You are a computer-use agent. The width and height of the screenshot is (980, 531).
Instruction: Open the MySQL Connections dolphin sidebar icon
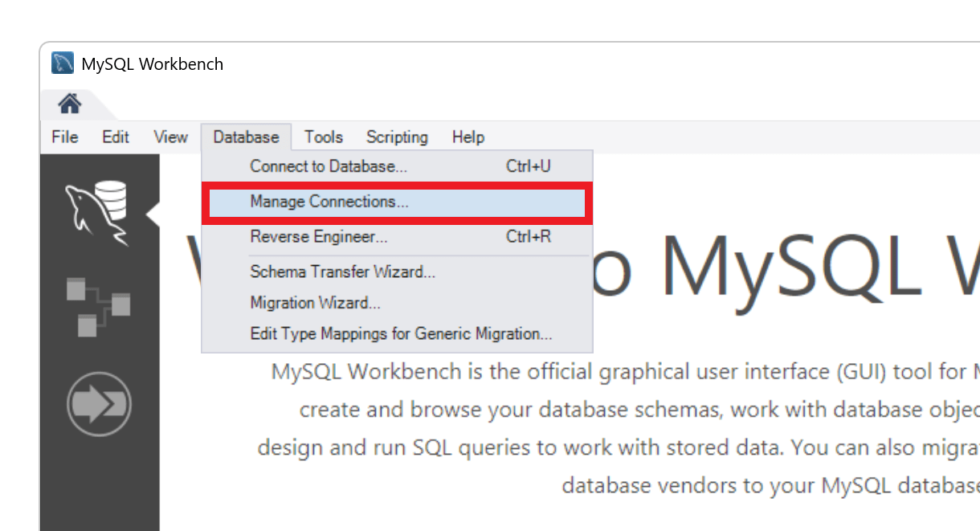tap(97, 213)
